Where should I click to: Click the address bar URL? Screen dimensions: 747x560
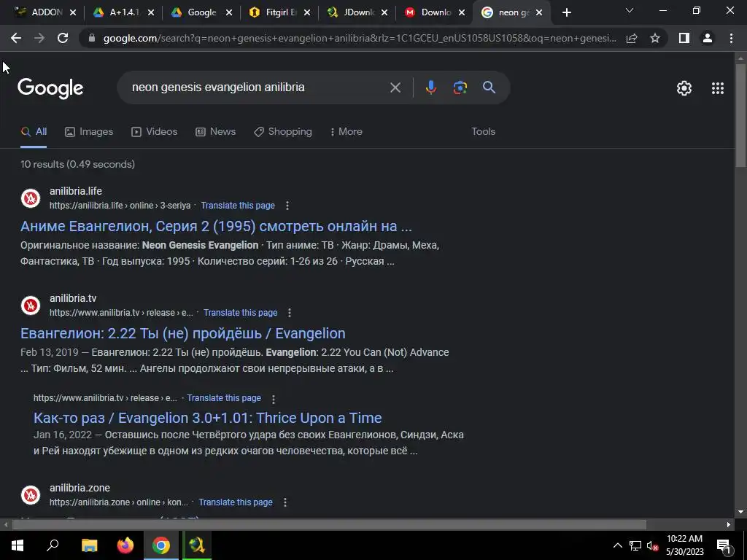[x=360, y=38]
